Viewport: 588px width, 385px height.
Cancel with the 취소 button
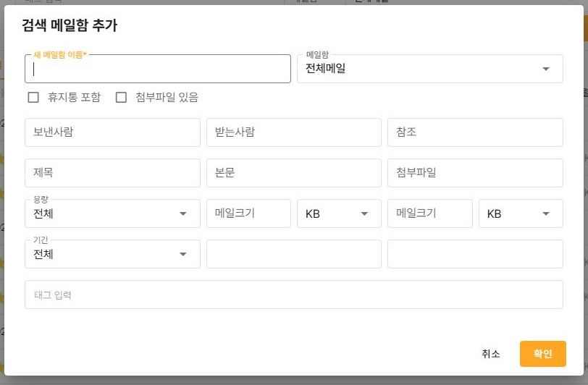pos(490,354)
